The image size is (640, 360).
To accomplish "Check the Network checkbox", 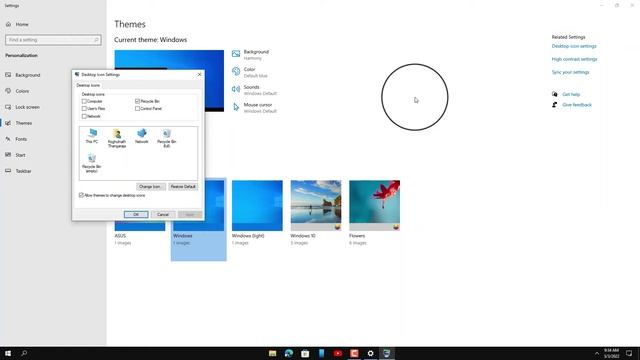I will pos(84,116).
